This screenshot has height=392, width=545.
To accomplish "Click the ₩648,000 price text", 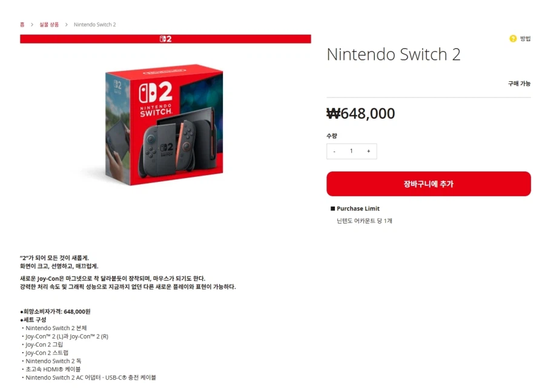I will [361, 113].
